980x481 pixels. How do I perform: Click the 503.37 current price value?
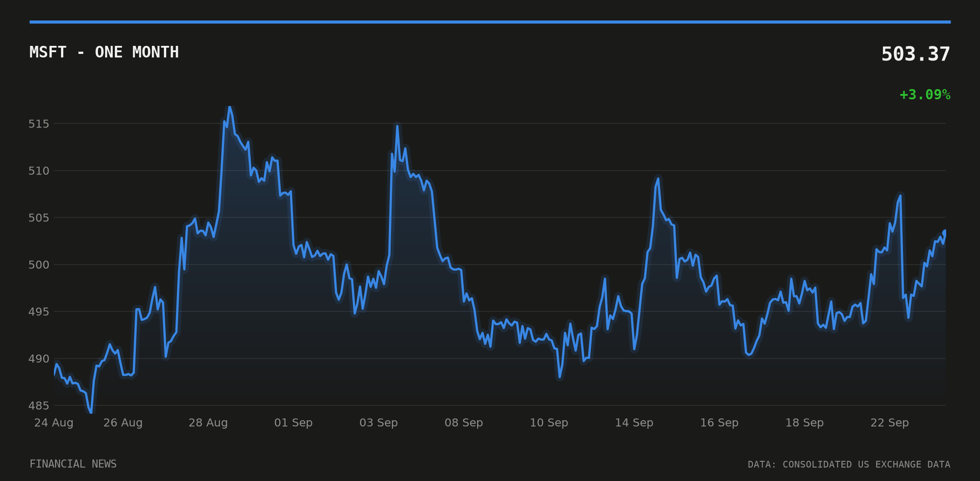click(916, 54)
